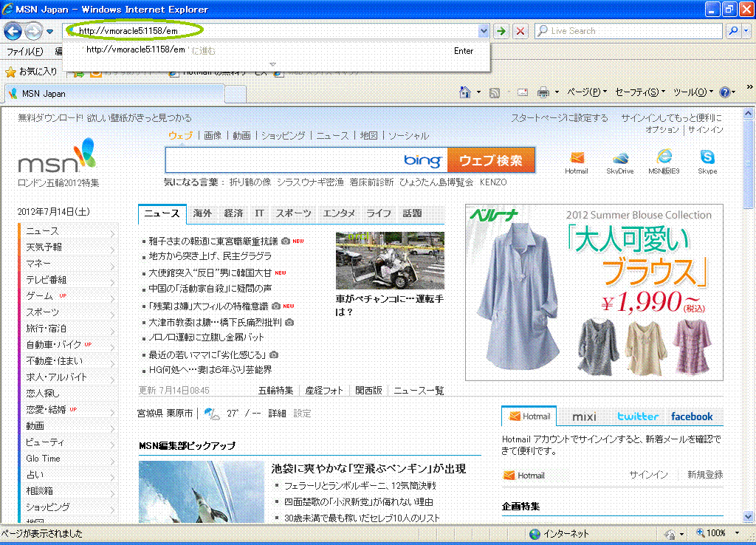Image resolution: width=756 pixels, height=545 pixels.
Task: Open the 天気予報 sidebar link
Action: pos(44,247)
